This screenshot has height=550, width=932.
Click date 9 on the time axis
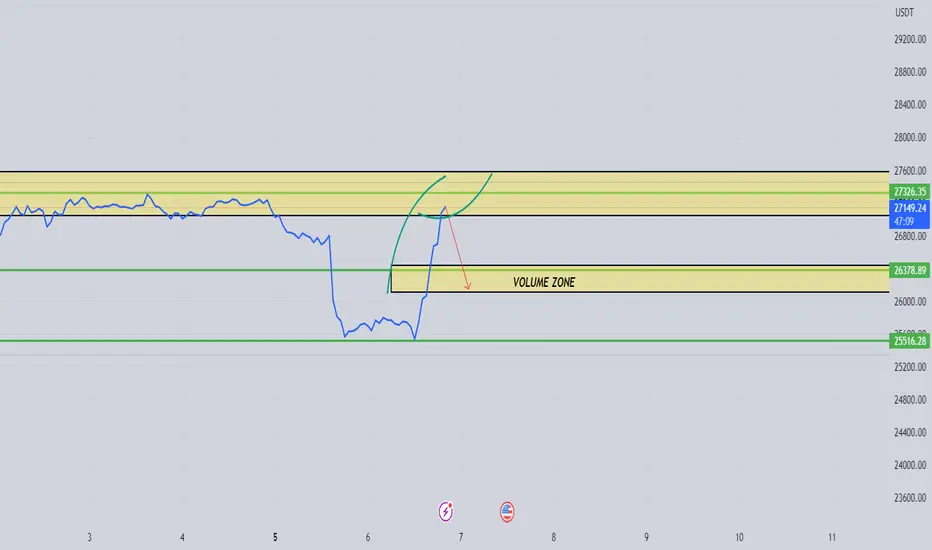click(x=646, y=538)
